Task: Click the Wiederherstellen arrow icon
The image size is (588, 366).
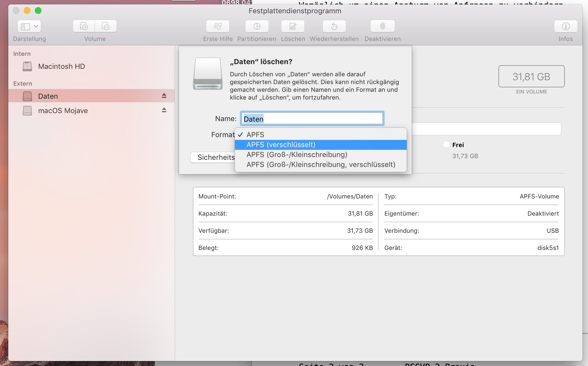Action: pyautogui.click(x=334, y=26)
